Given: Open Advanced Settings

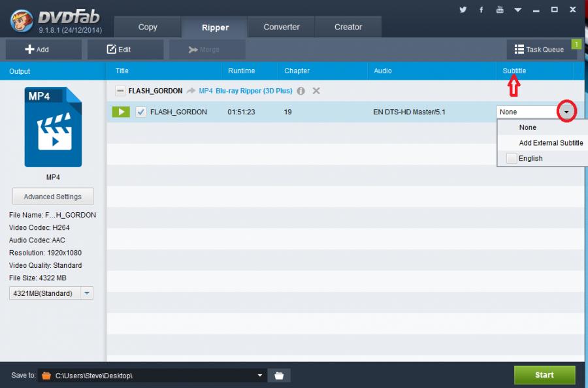Looking at the screenshot, I should point(53,197).
